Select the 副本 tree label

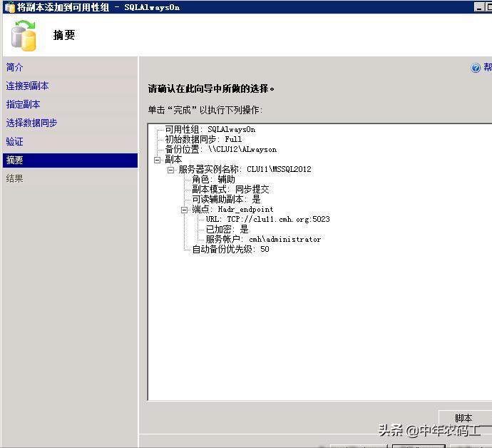click(173, 160)
